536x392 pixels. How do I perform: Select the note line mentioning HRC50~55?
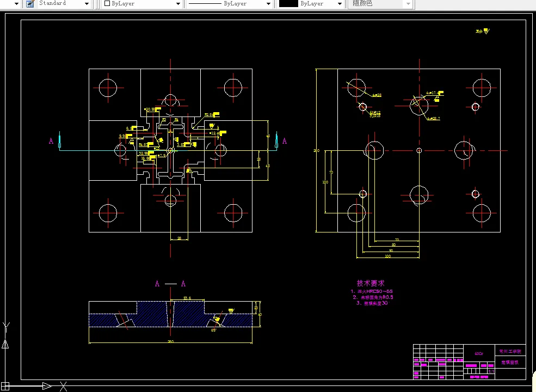(372, 291)
